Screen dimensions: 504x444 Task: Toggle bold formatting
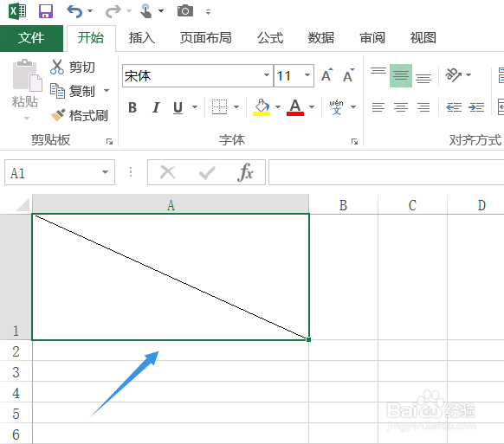click(x=132, y=107)
